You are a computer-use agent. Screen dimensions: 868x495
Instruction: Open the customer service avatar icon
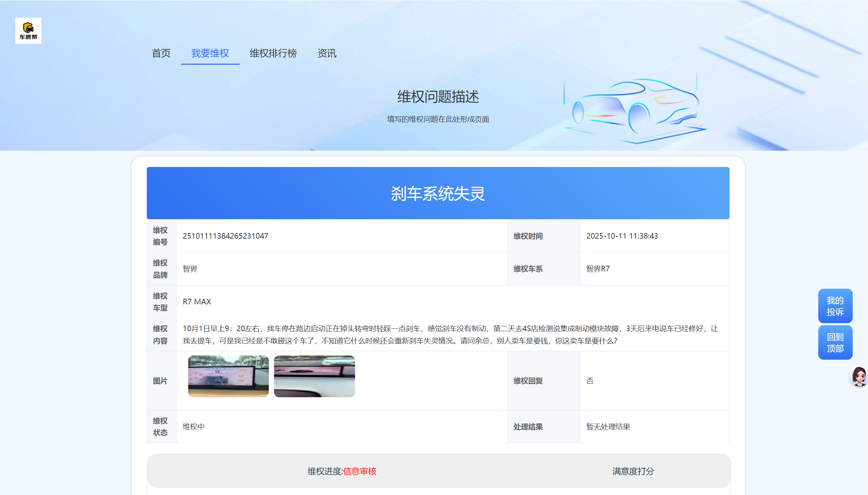point(859,376)
